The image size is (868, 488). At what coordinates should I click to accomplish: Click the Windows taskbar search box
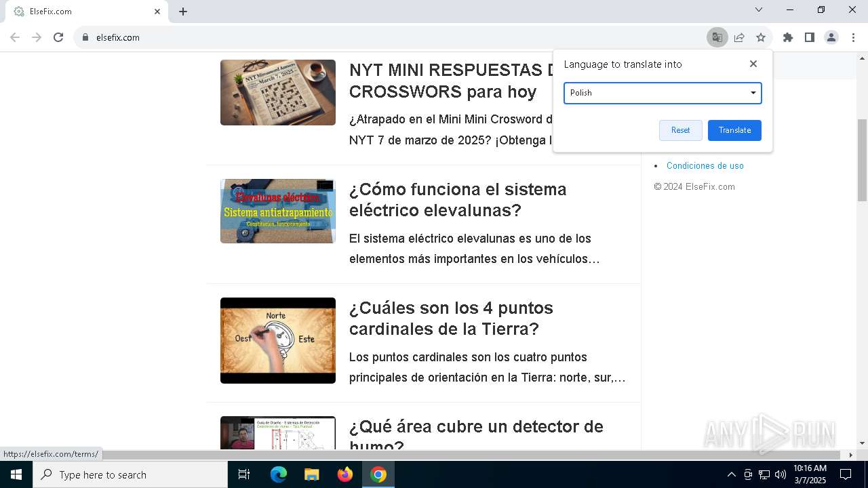[x=130, y=474]
